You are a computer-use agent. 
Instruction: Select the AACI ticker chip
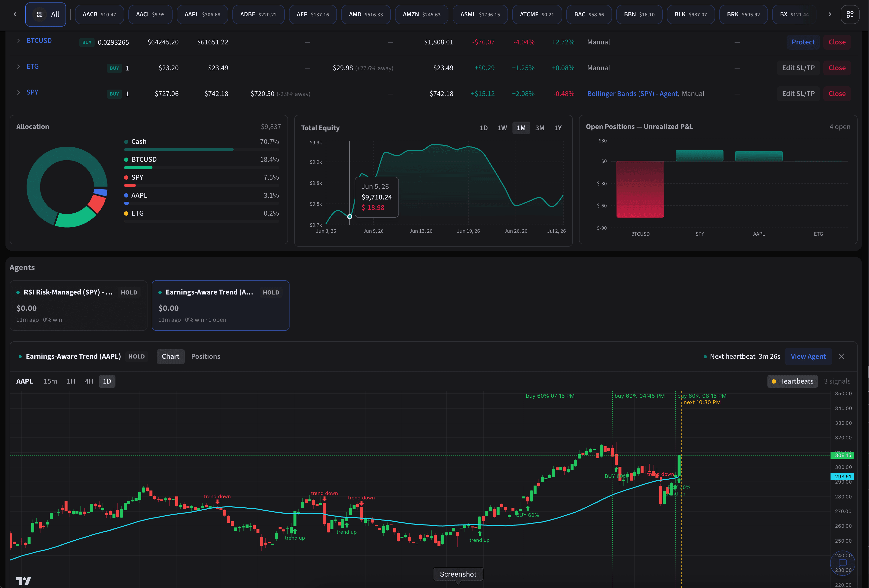150,14
